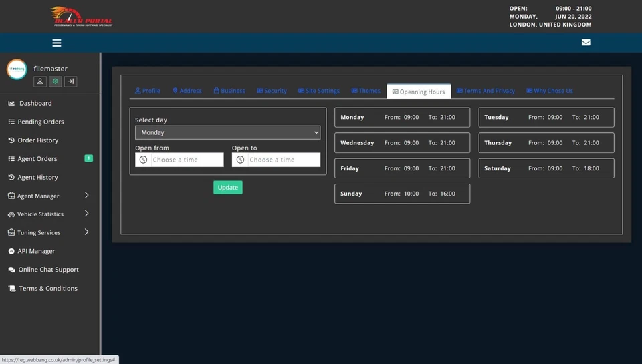Click the Vehicle Statistics car icon
This screenshot has width=642, height=364.
tap(11, 214)
